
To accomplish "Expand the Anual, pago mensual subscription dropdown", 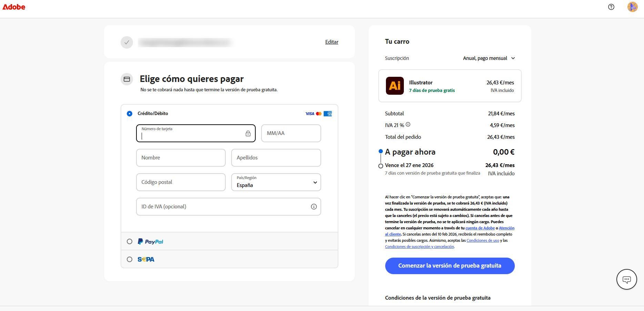I will 489,58.
